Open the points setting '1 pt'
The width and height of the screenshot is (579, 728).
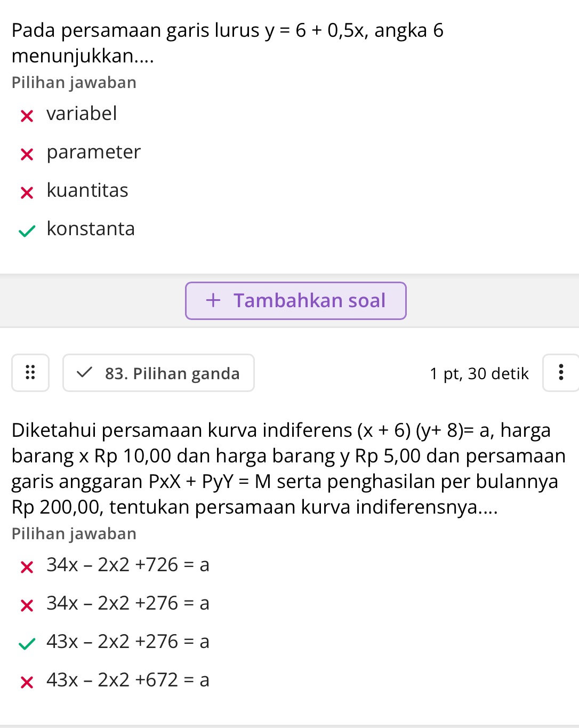click(444, 373)
